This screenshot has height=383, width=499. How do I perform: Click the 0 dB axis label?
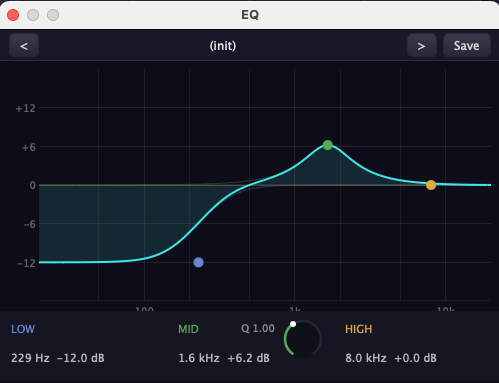pyautogui.click(x=32, y=185)
